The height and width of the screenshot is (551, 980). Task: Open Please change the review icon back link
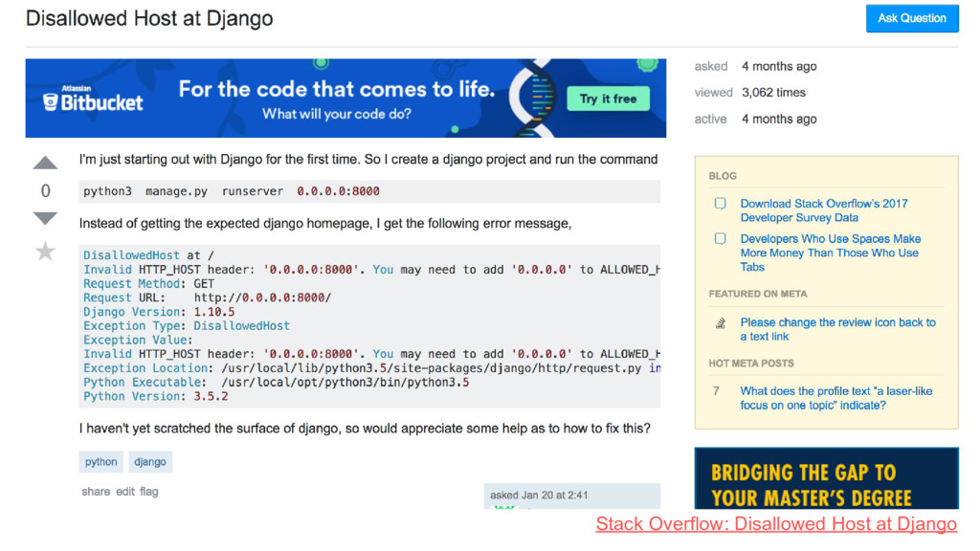point(837,329)
